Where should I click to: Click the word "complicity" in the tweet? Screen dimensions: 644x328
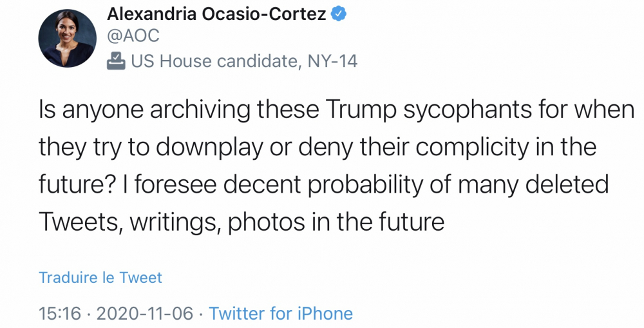475,148
